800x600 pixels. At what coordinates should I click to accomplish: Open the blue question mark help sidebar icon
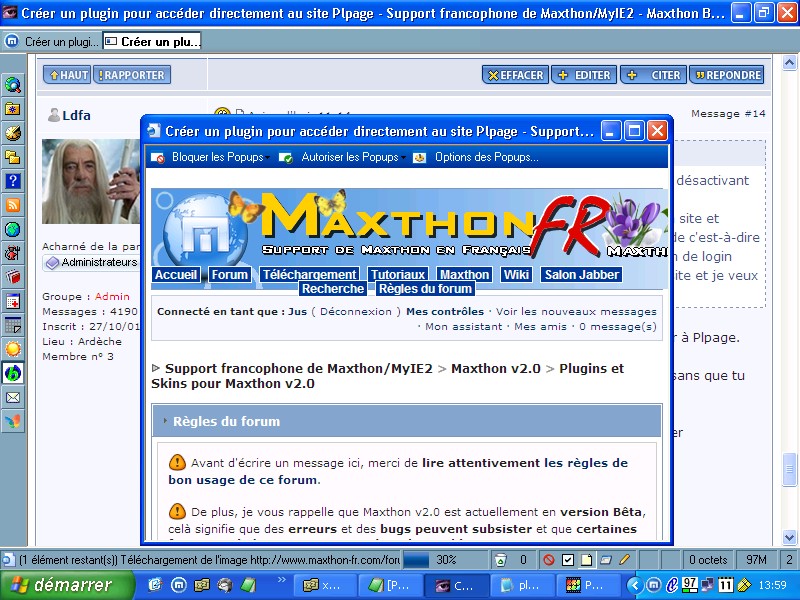coord(13,181)
